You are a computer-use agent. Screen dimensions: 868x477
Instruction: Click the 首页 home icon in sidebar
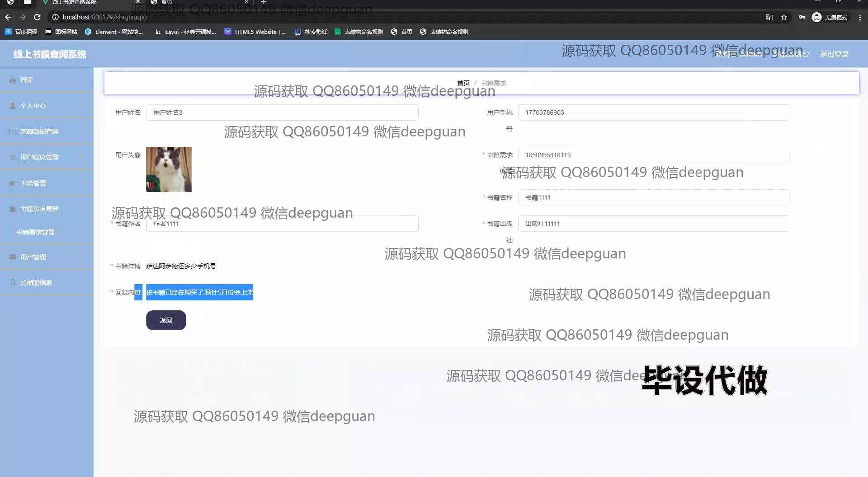(x=13, y=80)
